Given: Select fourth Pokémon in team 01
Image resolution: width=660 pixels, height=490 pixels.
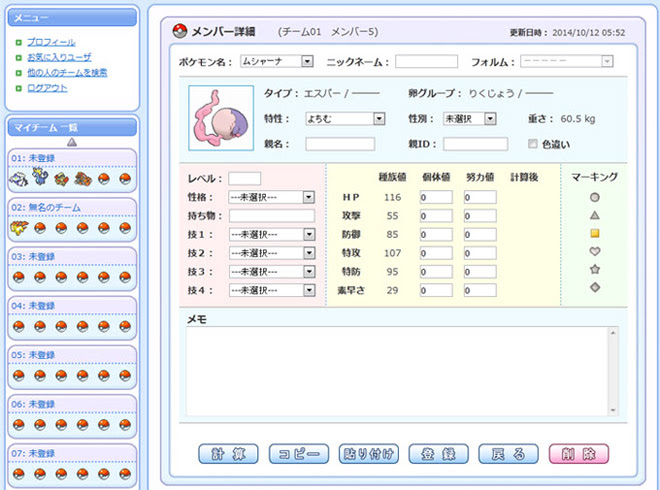Looking at the screenshot, I should click(82, 179).
